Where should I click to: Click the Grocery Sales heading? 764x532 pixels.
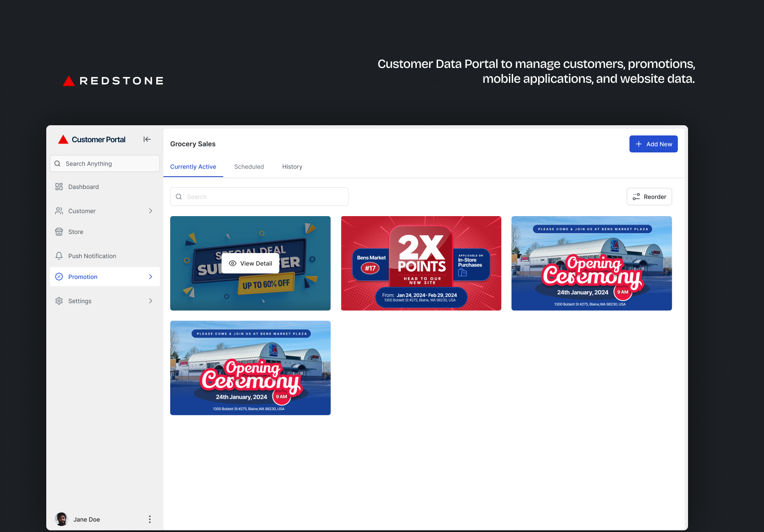(193, 144)
